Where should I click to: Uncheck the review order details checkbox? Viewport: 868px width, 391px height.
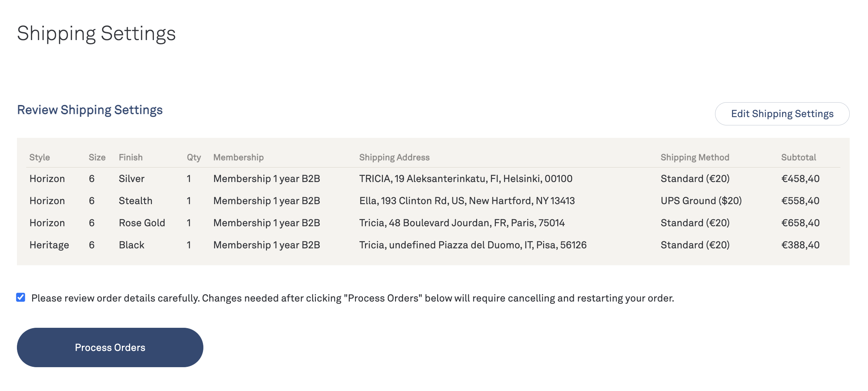click(x=21, y=297)
